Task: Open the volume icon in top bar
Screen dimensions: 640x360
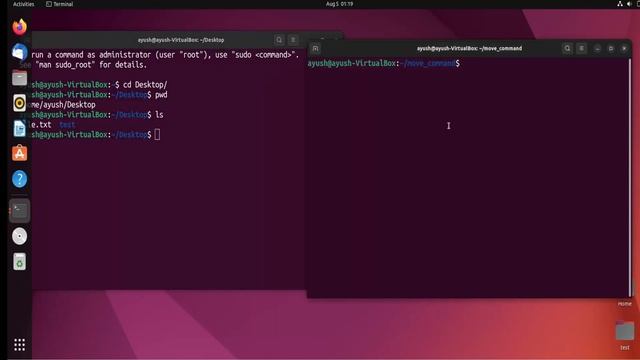Action: tap(629, 4)
